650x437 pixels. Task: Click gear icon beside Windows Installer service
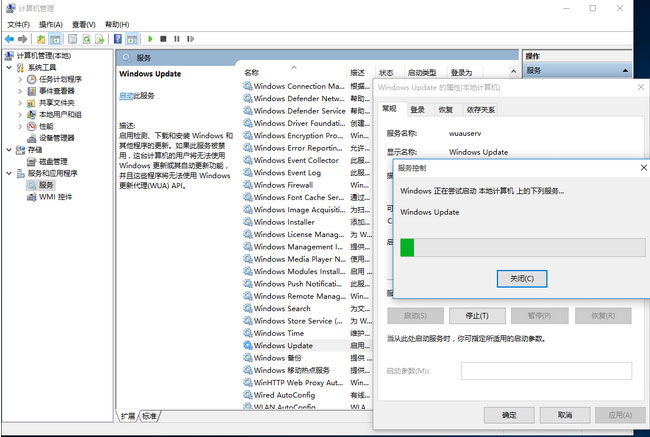248,222
